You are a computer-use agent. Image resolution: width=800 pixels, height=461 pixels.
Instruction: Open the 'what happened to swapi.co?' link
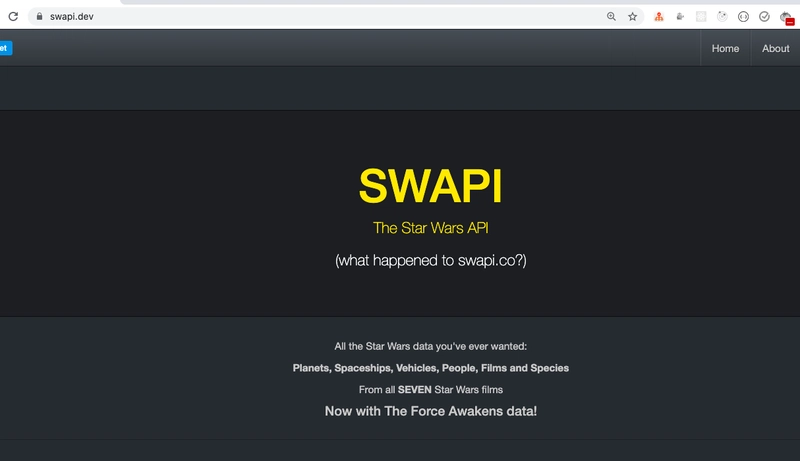[431, 261]
